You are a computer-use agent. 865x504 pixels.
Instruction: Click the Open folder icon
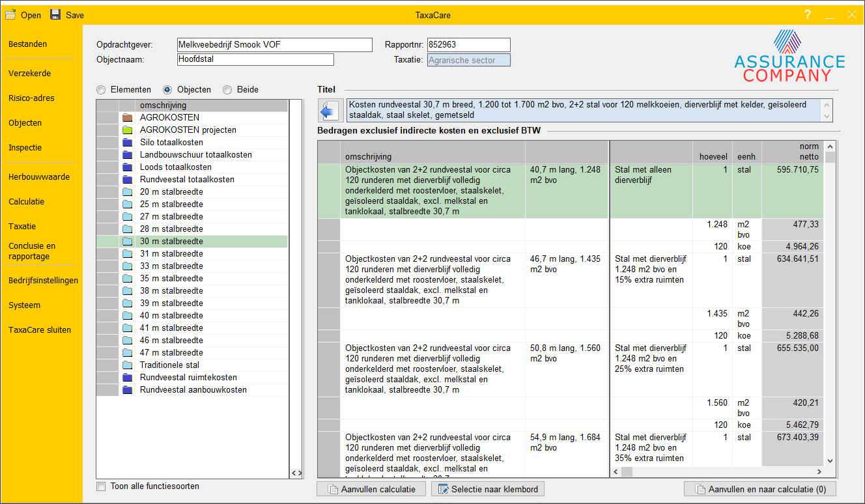pos(10,14)
